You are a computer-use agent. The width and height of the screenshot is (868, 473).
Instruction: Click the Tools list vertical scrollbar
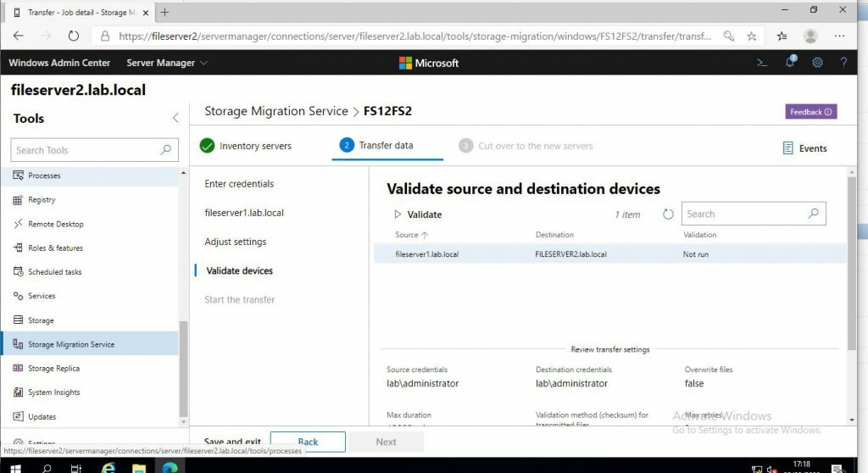(x=183, y=369)
